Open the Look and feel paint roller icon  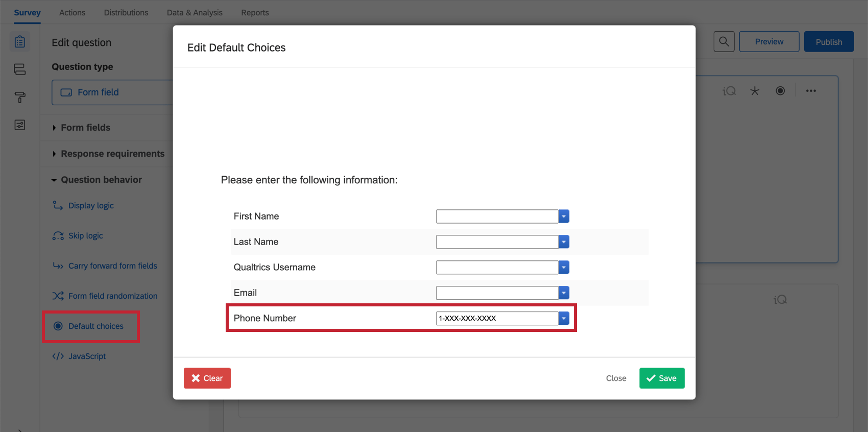pos(20,97)
